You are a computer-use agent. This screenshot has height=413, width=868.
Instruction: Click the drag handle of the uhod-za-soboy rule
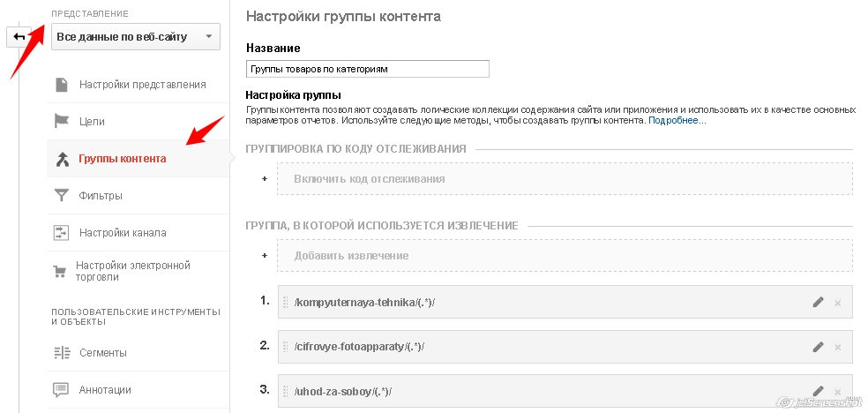coord(286,391)
